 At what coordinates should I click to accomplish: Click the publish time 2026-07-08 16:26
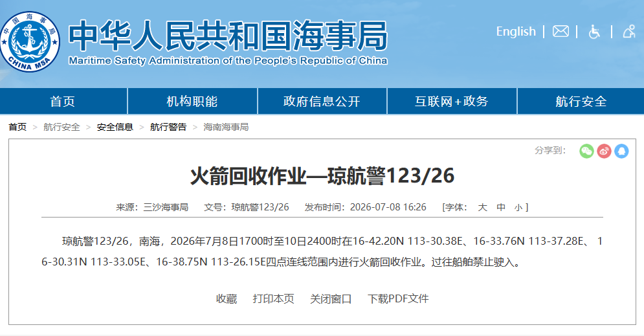[x=388, y=207]
